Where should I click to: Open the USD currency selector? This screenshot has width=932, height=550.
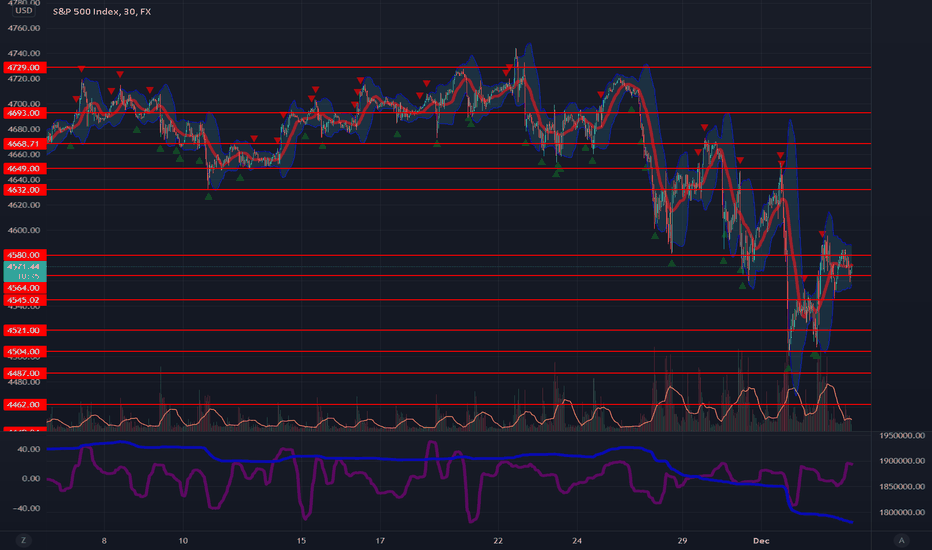point(24,10)
